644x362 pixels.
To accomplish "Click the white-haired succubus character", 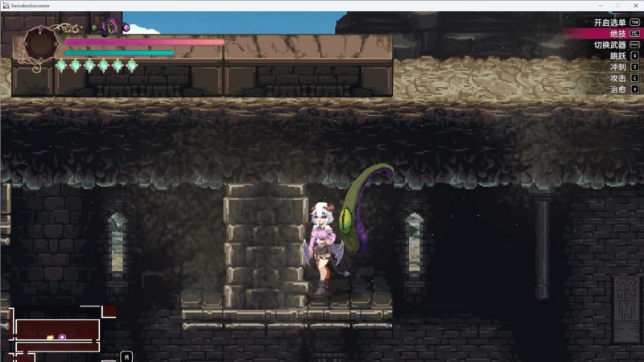I will (x=324, y=249).
